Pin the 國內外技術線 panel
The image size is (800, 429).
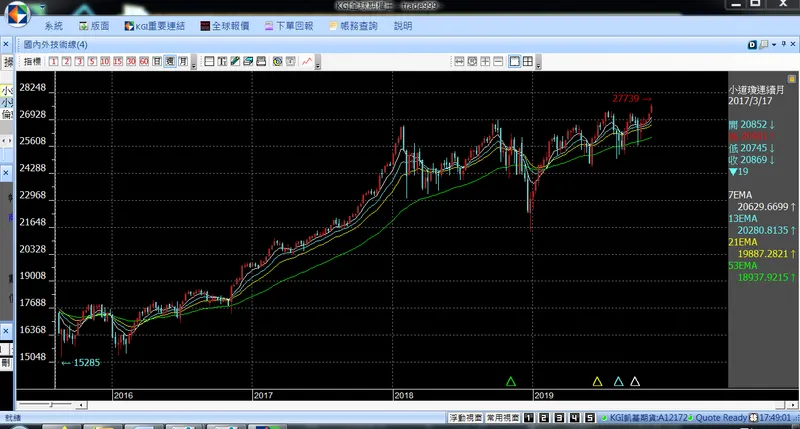point(784,44)
